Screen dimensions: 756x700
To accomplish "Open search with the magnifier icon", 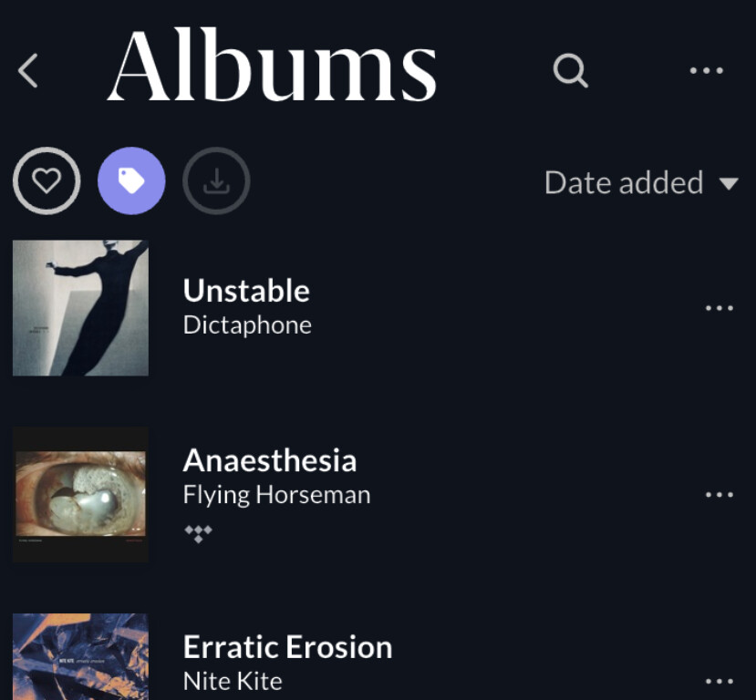I will point(570,70).
